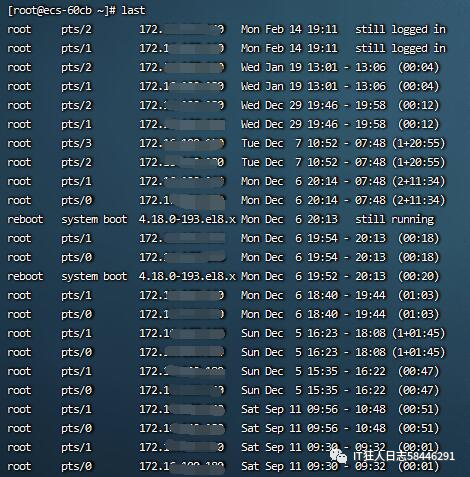
Task: Select the pts/2 row's Wed Dec 29 19:46 timestamp
Action: click(x=289, y=105)
